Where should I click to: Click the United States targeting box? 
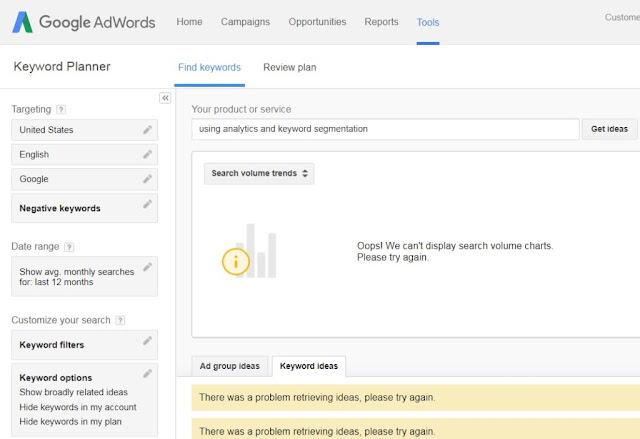84,130
